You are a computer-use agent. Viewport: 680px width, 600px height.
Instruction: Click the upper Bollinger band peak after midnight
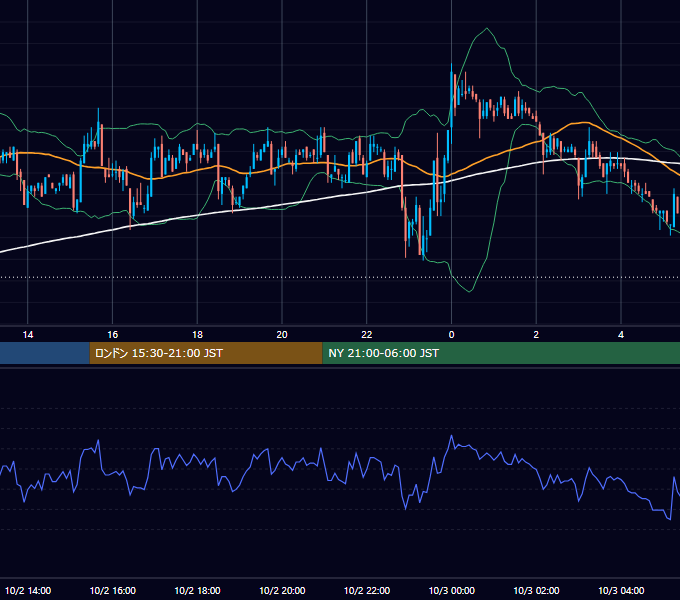(487, 29)
